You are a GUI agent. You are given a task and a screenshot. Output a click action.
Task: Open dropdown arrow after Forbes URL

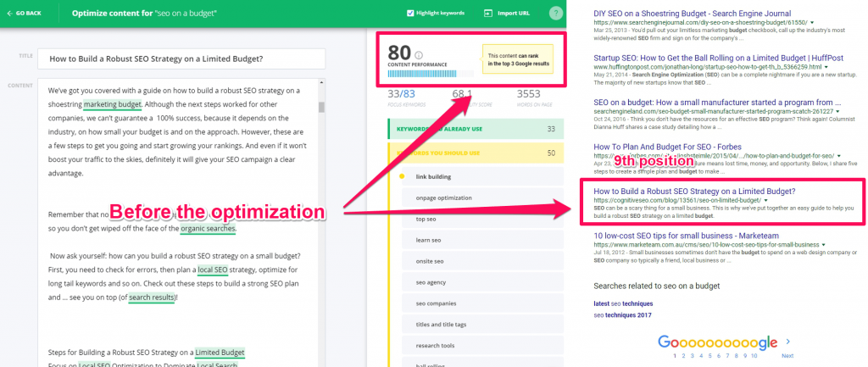(839, 157)
